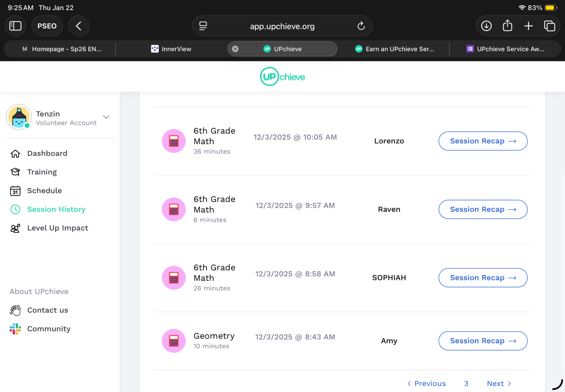Open Session History from the sidebar
The image size is (565, 392).
tap(56, 209)
